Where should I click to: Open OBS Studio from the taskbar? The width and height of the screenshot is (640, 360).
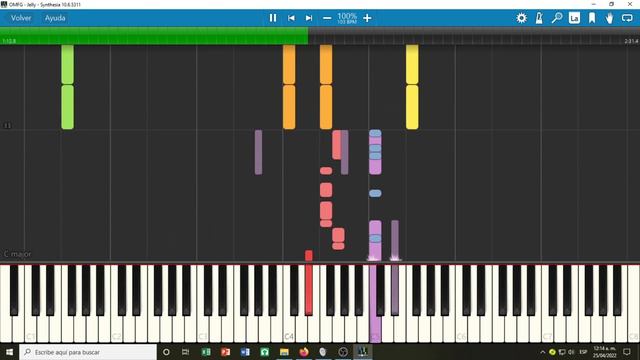[343, 352]
